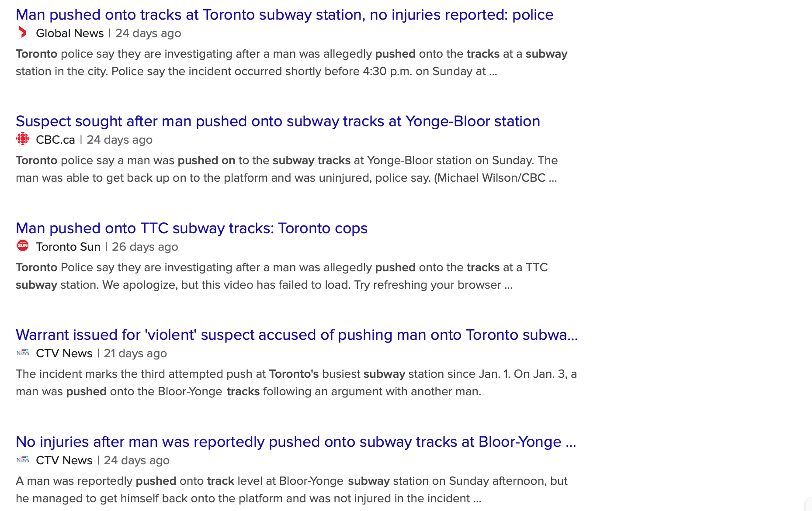Open 'Man pushed onto tracks at Toronto subway station' headline
Viewport: 812px width, 511px height.
285,15
